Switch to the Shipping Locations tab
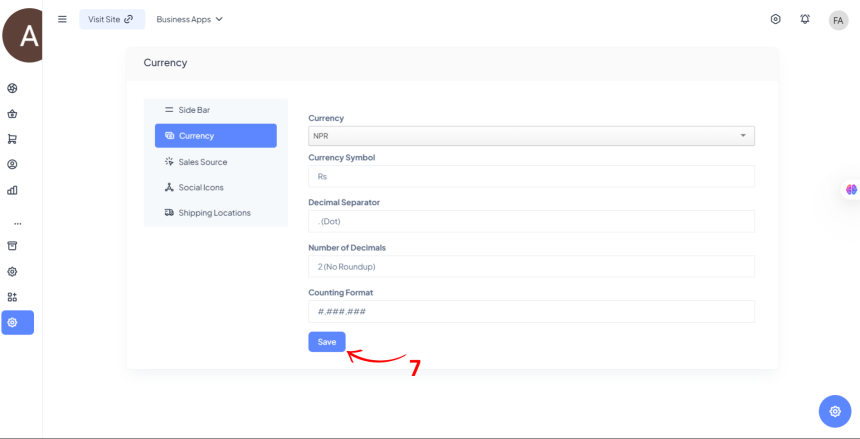This screenshot has height=439, width=860. pyautogui.click(x=214, y=213)
